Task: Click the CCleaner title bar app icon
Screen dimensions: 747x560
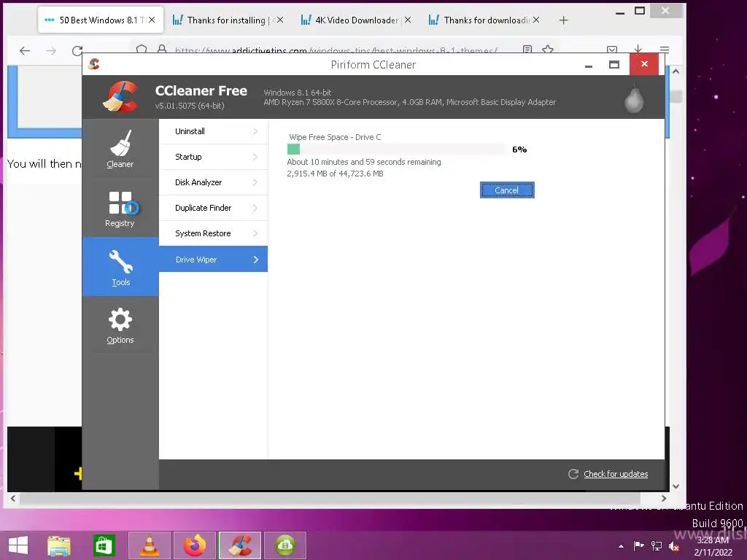Action: (x=94, y=64)
